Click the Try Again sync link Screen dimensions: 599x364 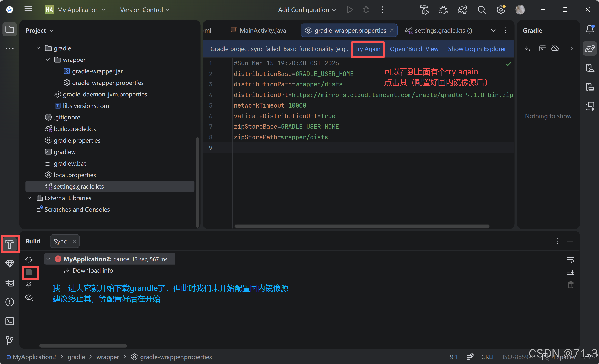[x=367, y=49]
